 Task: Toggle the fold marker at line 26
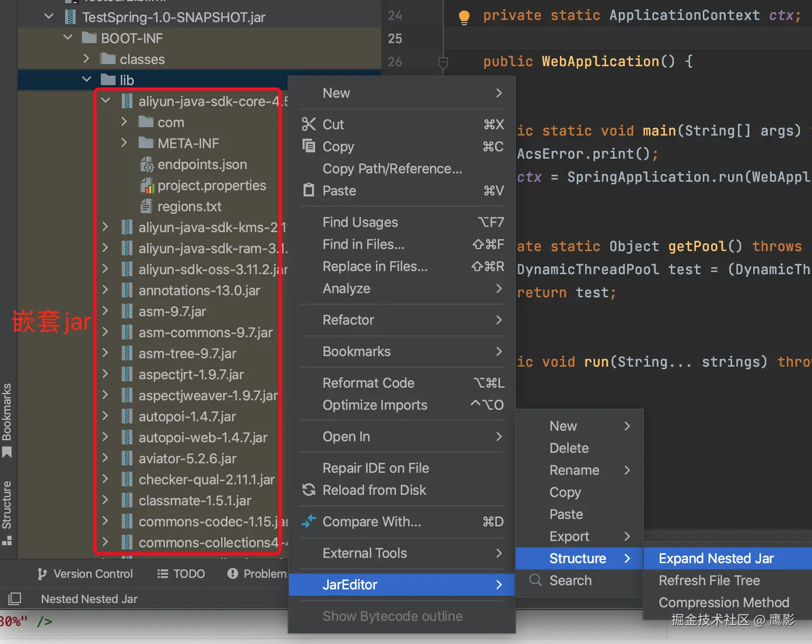(x=443, y=63)
